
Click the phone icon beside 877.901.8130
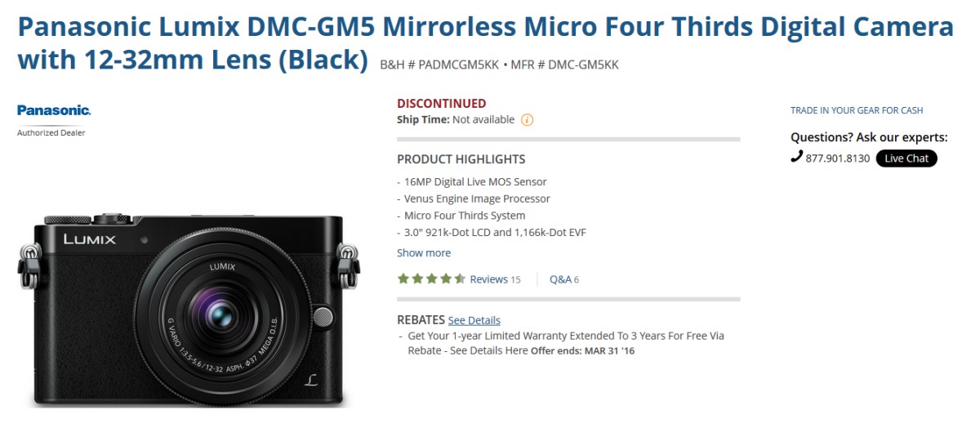tap(796, 157)
